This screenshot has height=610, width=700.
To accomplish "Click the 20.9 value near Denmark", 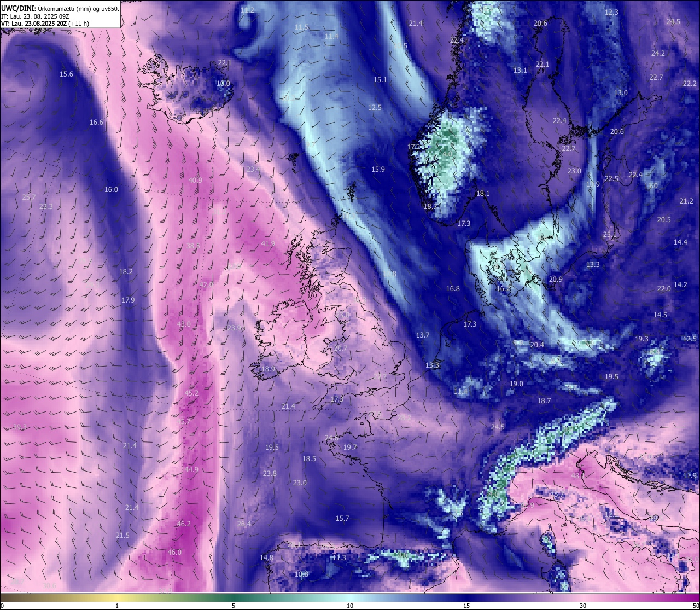I will (x=556, y=279).
